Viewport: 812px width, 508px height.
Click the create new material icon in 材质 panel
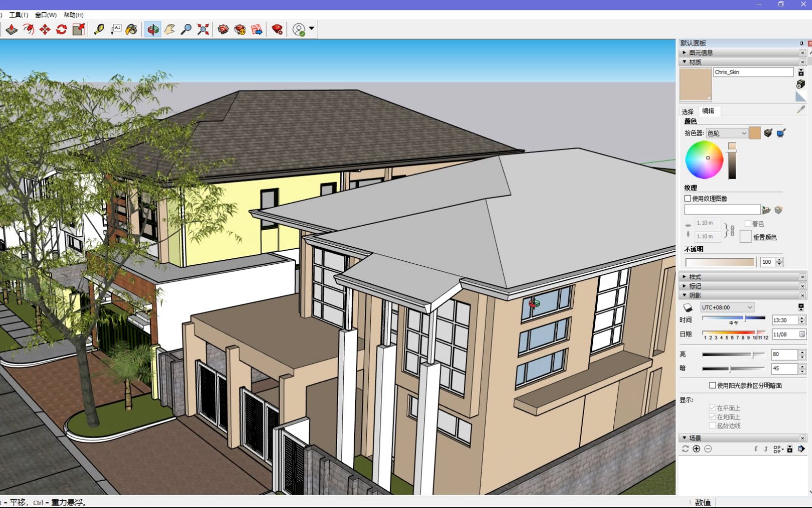pos(800,84)
